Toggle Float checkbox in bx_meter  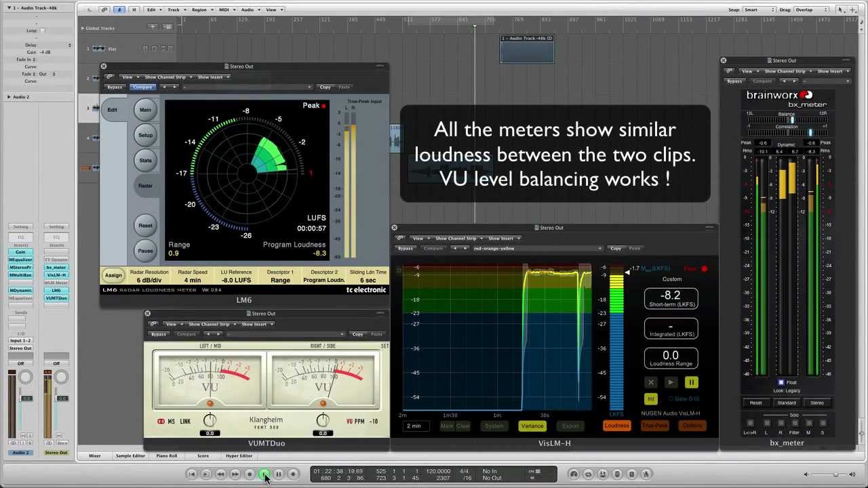coord(781,383)
